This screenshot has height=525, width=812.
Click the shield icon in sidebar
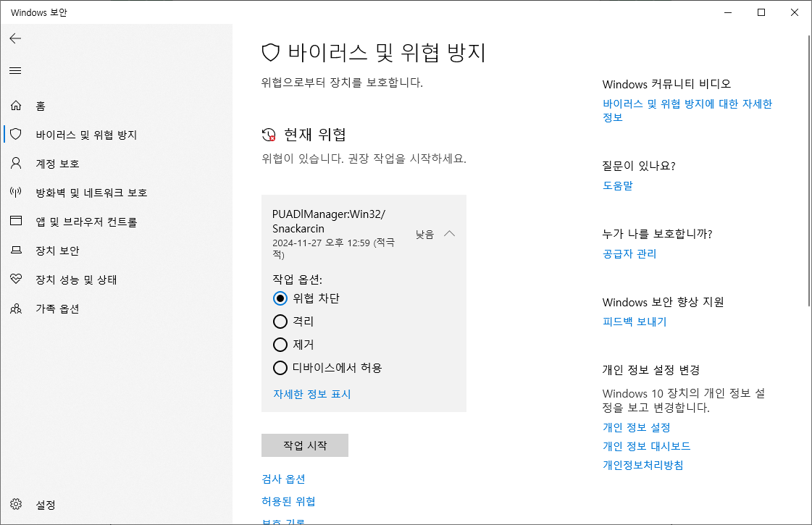[16, 135]
